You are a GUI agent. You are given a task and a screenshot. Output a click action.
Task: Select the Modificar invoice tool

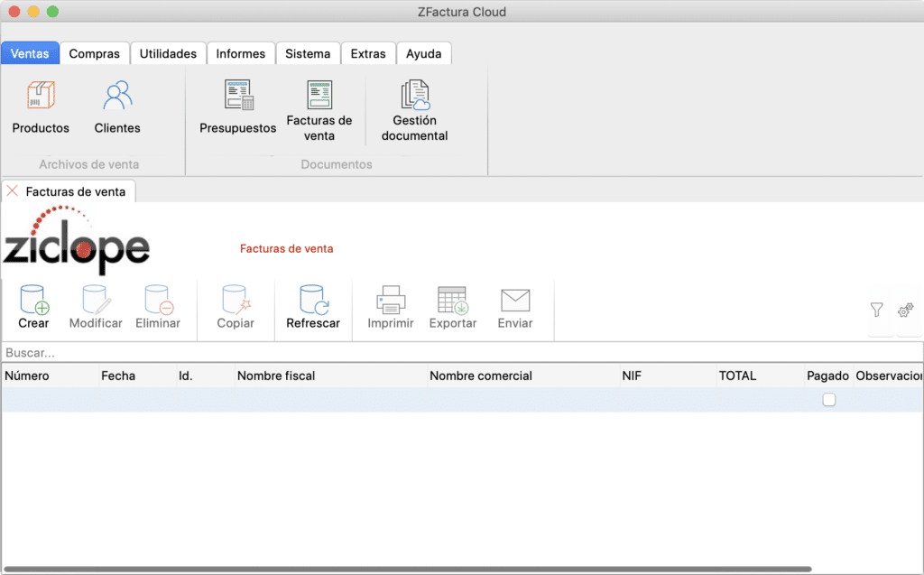click(x=95, y=308)
